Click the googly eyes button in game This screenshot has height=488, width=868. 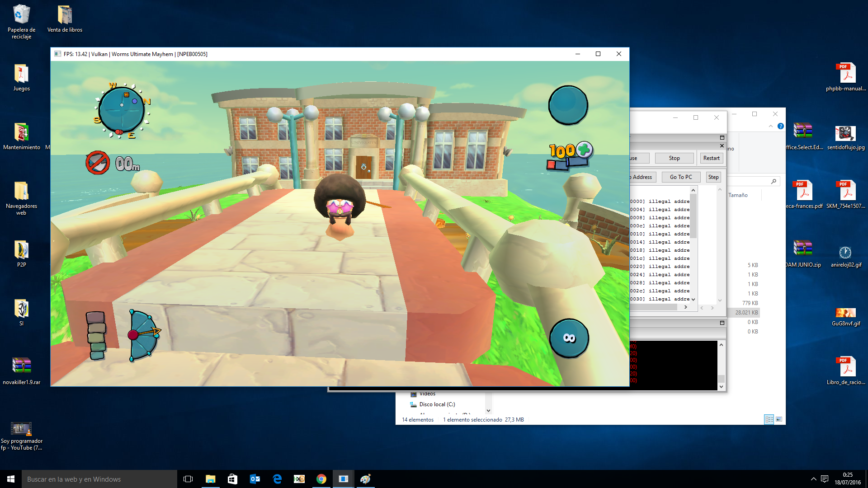(569, 338)
